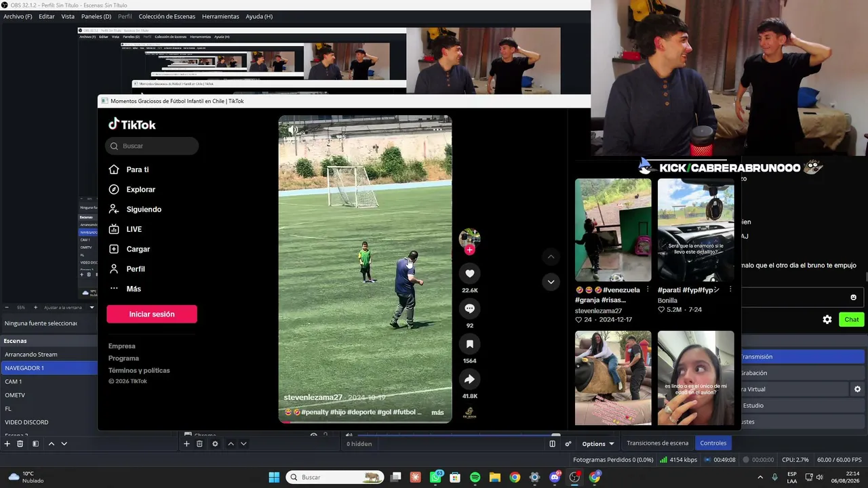Open the Archivo menu in OBS

tap(18, 16)
